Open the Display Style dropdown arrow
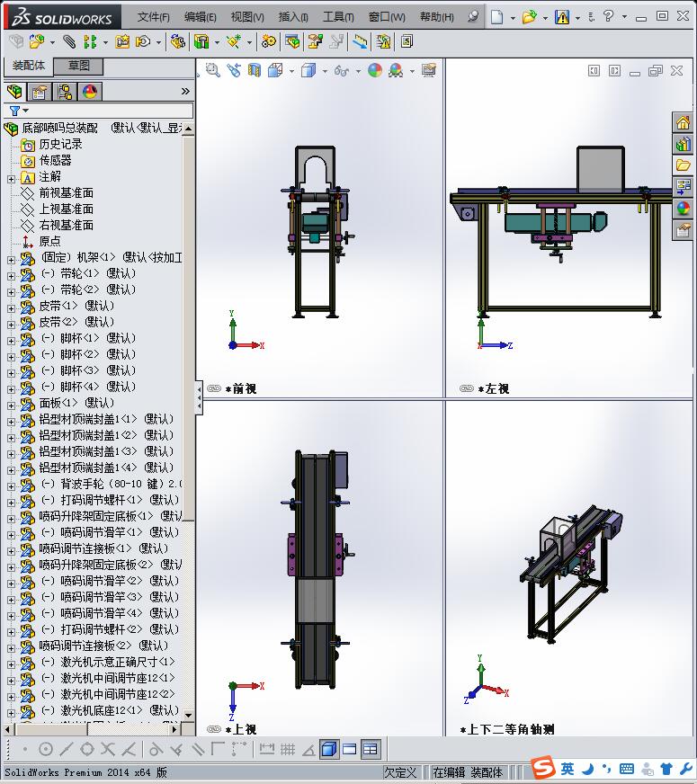The image size is (697, 784). click(x=325, y=71)
